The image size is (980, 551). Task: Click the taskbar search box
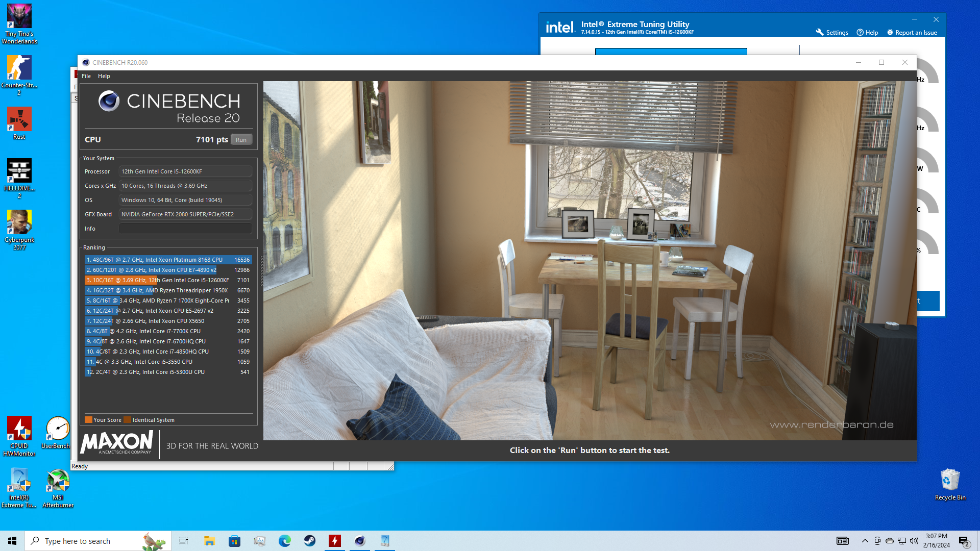[x=97, y=541]
